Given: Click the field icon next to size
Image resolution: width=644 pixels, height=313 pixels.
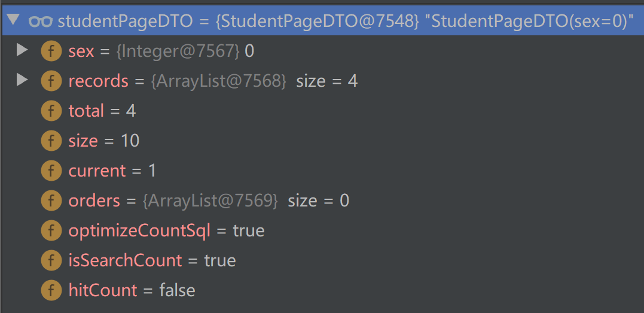Looking at the screenshot, I should coord(51,141).
